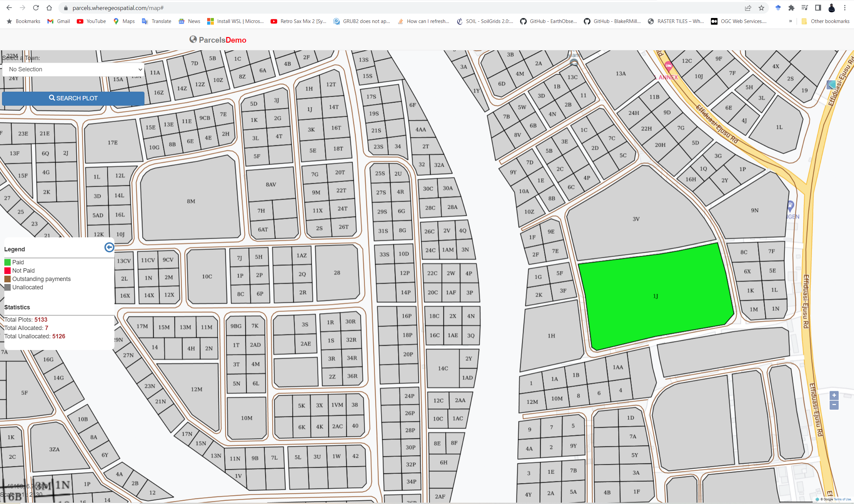Open the Chrome three-dot menu
The height and width of the screenshot is (504, 854).
pyautogui.click(x=844, y=8)
